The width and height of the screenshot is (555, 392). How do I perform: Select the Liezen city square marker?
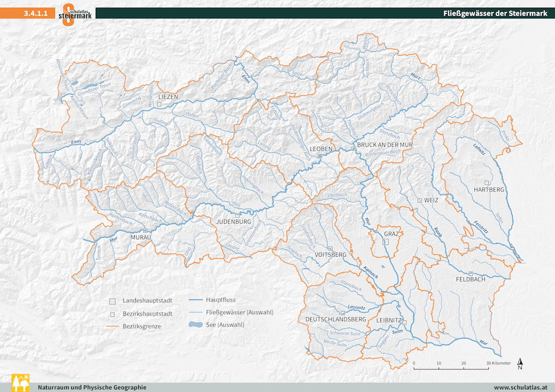point(159,105)
